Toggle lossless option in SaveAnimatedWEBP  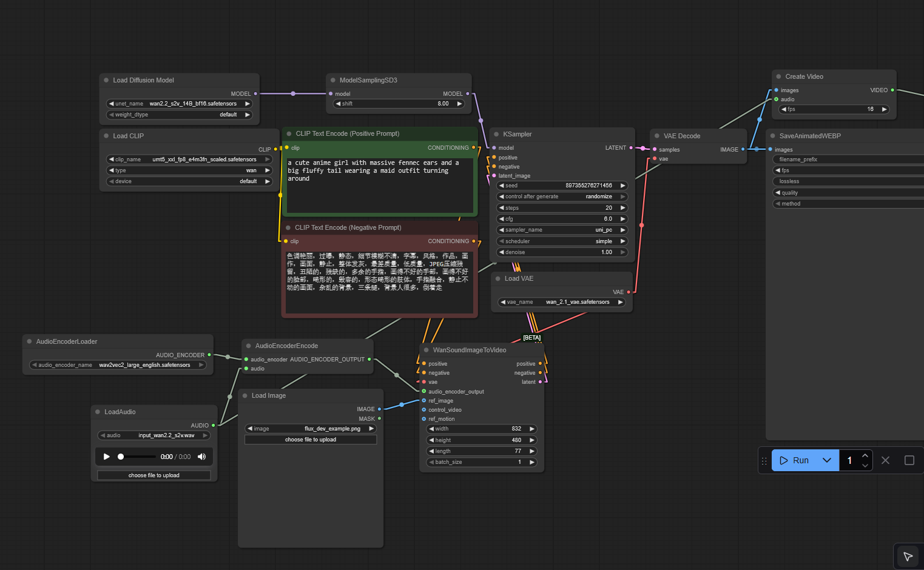848,181
